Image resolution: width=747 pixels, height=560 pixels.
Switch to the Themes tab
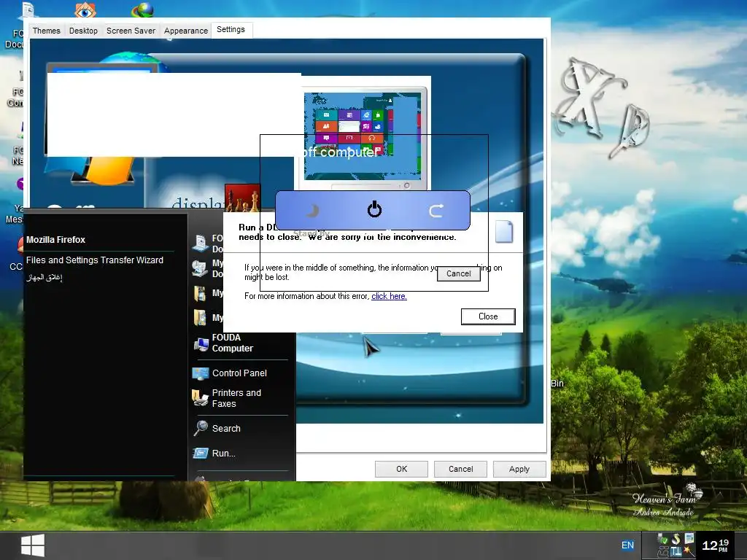point(46,31)
